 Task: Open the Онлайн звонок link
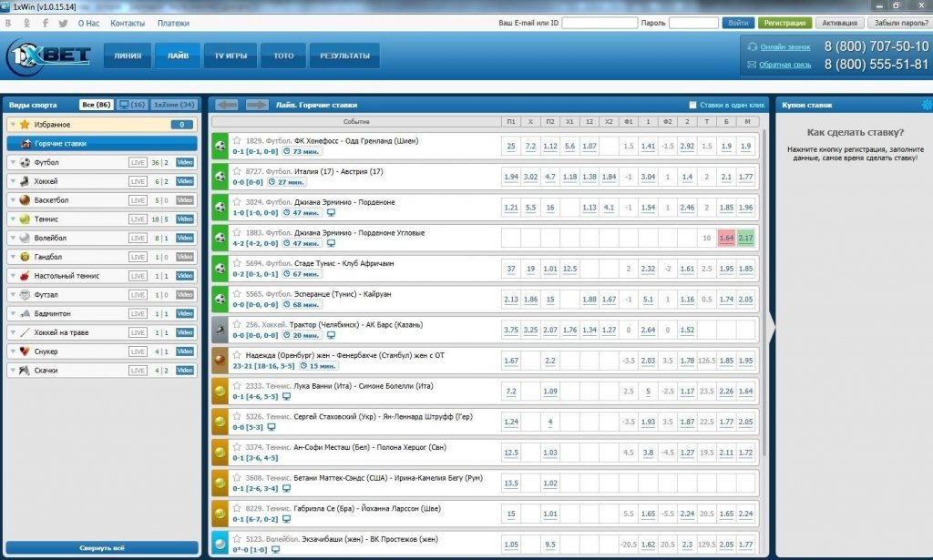pyautogui.click(x=784, y=47)
